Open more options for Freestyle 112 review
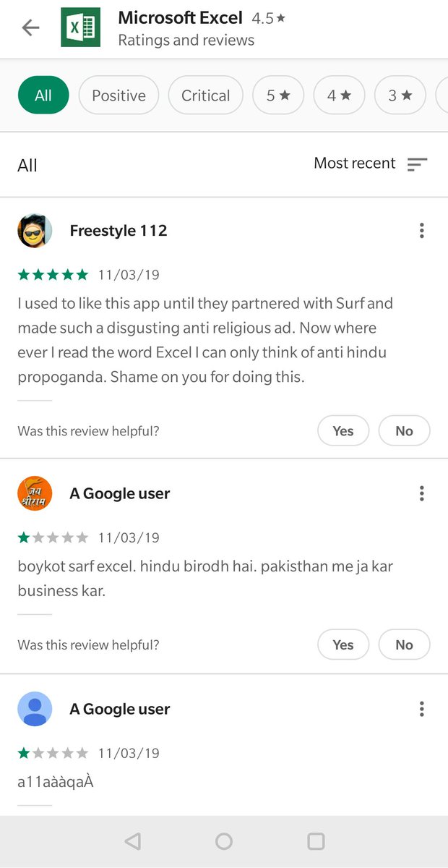This screenshot has height=868, width=448. pos(421,231)
